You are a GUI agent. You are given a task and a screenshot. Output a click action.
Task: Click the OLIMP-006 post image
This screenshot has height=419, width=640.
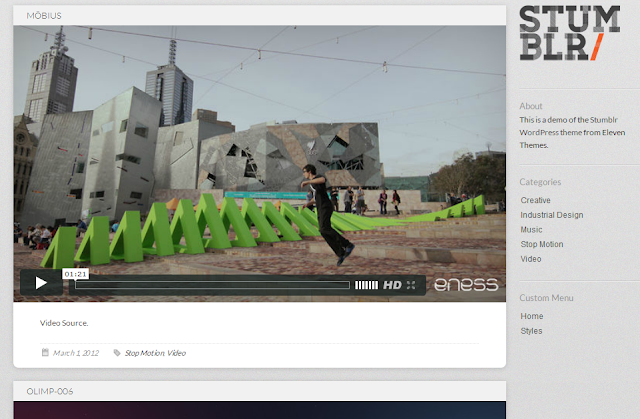pyautogui.click(x=260, y=410)
